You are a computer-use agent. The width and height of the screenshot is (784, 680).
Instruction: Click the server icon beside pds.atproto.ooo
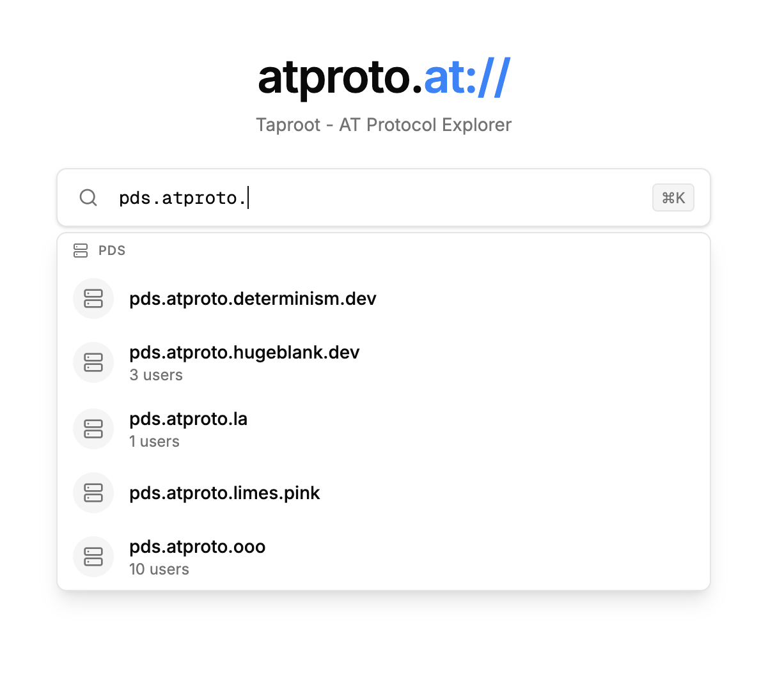coord(93,557)
